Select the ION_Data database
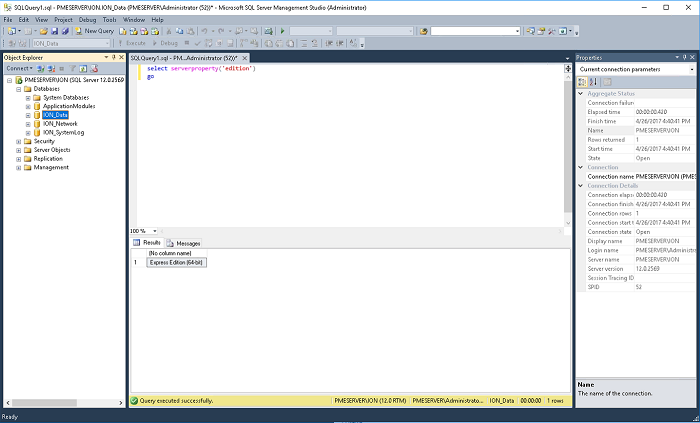 point(55,115)
